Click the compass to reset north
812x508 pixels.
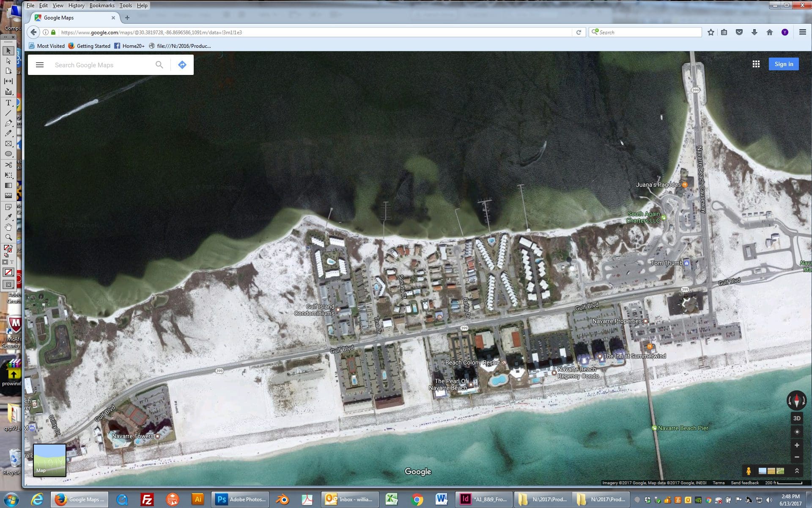[x=796, y=400]
